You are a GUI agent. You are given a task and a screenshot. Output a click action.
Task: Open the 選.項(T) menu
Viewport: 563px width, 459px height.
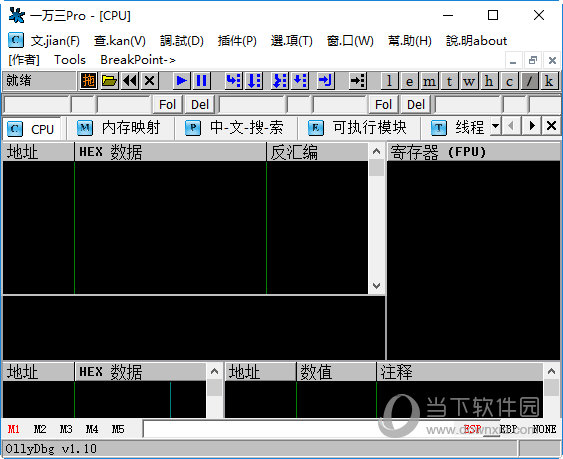(x=292, y=41)
